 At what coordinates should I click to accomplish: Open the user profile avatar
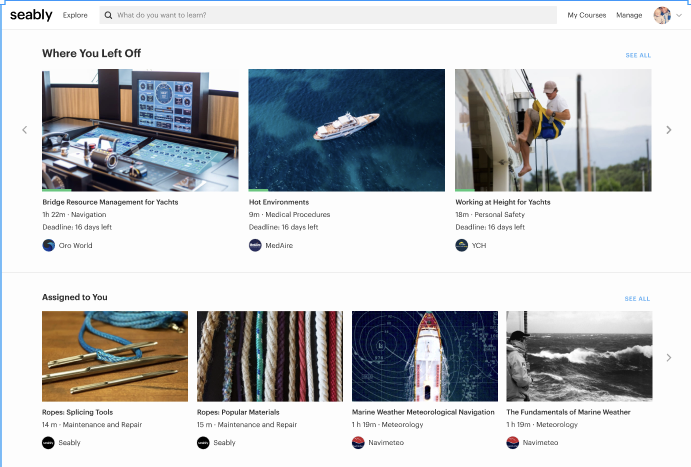[x=662, y=15]
